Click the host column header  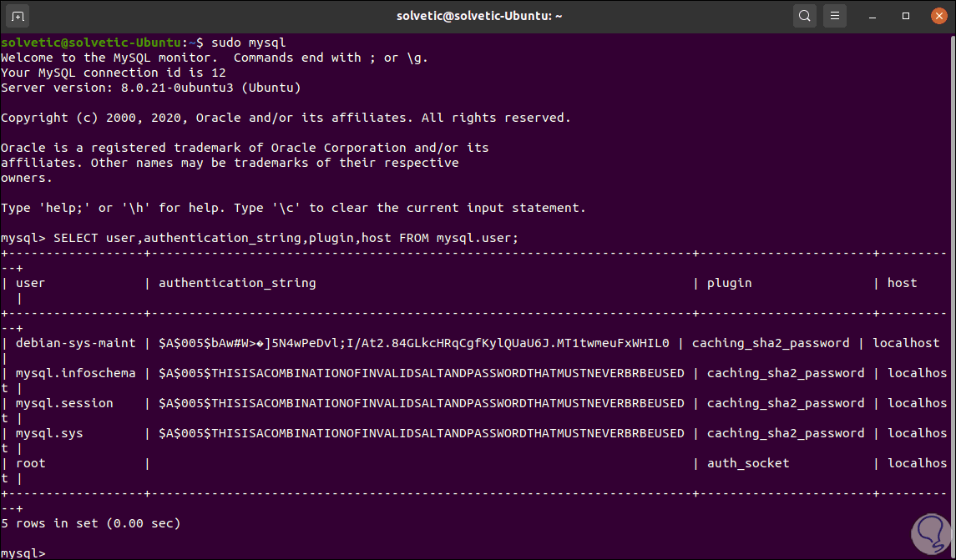[902, 283]
